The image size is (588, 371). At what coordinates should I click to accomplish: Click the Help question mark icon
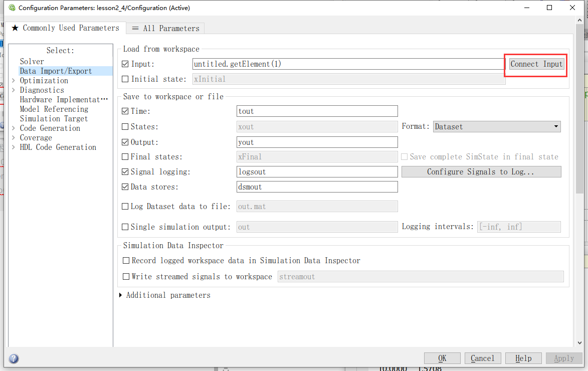click(x=14, y=358)
